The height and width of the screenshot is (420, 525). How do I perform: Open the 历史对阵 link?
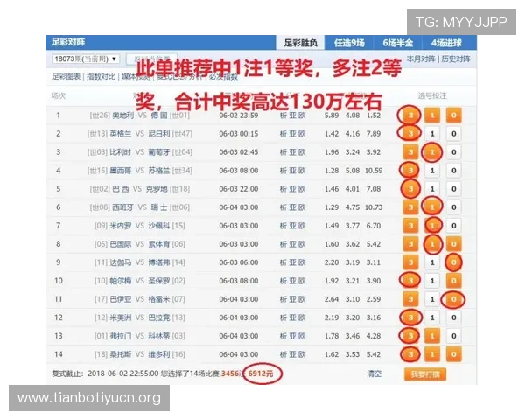pos(456,59)
